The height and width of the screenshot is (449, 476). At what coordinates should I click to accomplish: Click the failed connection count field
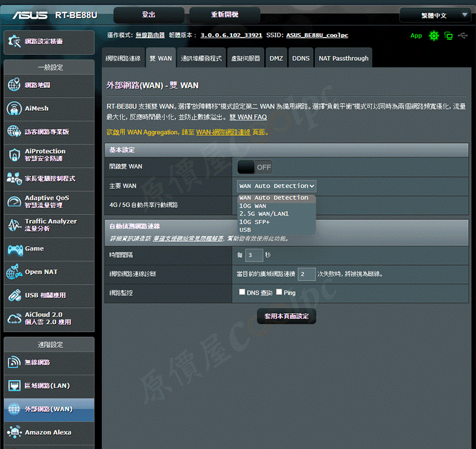pyautogui.click(x=306, y=274)
